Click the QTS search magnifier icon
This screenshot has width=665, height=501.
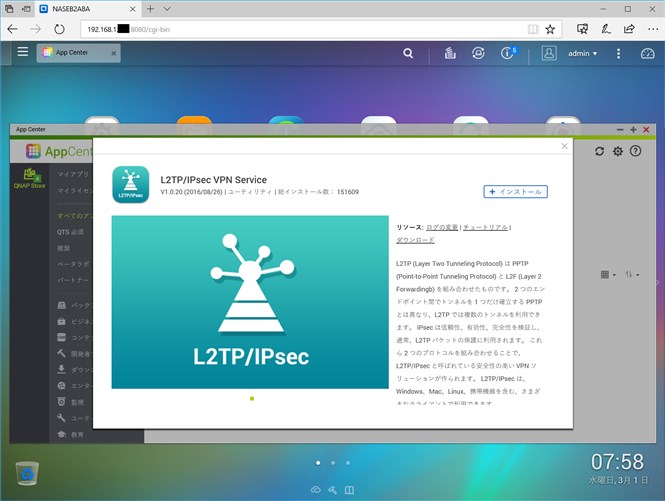[x=408, y=53]
